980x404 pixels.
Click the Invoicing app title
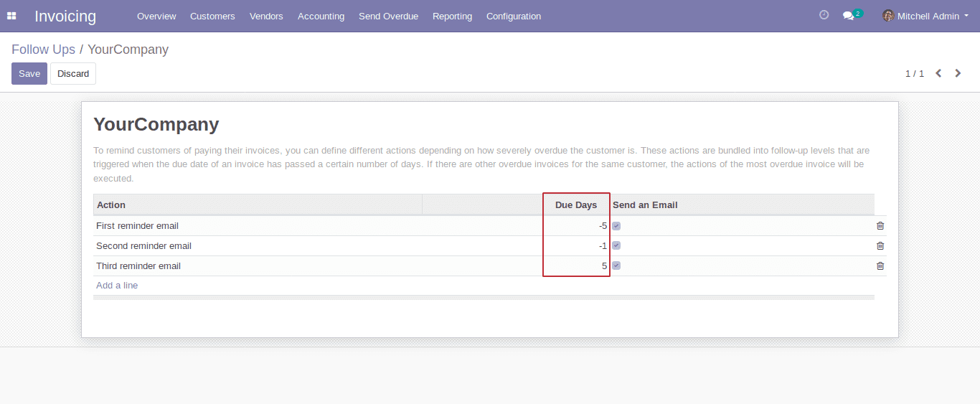[65, 16]
